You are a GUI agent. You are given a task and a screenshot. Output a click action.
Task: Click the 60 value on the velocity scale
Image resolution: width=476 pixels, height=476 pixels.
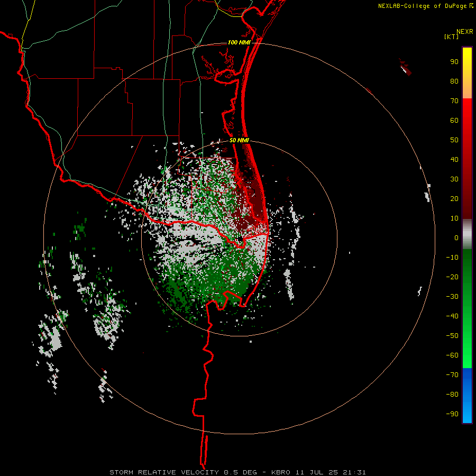pos(454,120)
